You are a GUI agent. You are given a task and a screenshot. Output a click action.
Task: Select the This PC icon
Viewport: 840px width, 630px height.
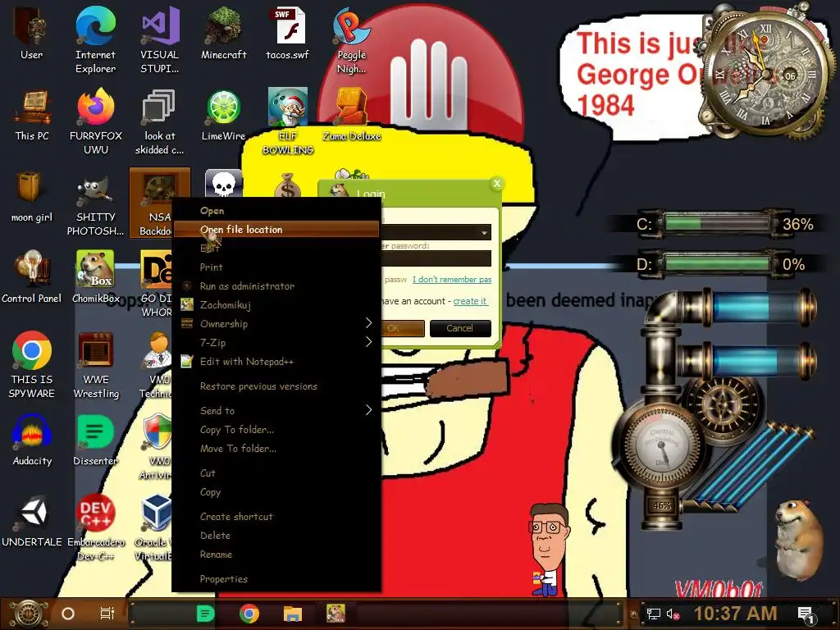[32, 115]
